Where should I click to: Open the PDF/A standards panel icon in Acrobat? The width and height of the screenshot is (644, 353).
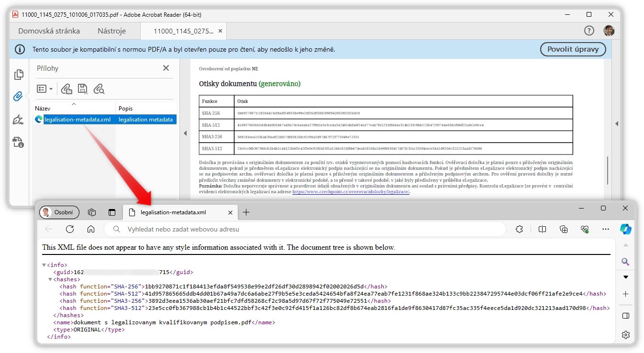(19, 142)
